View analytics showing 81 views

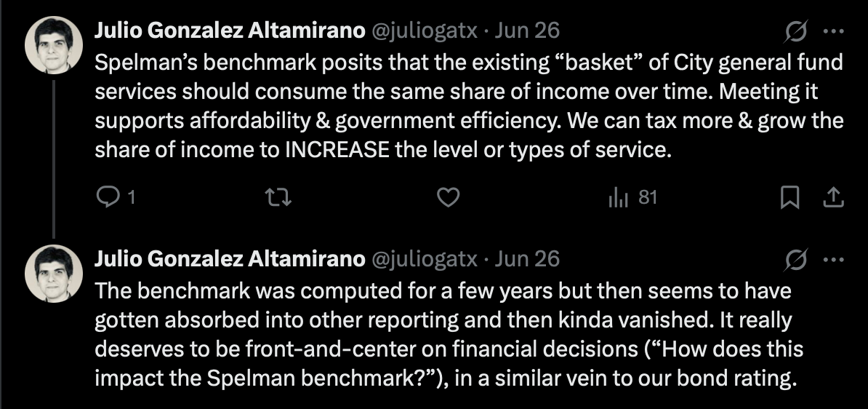[x=632, y=197]
